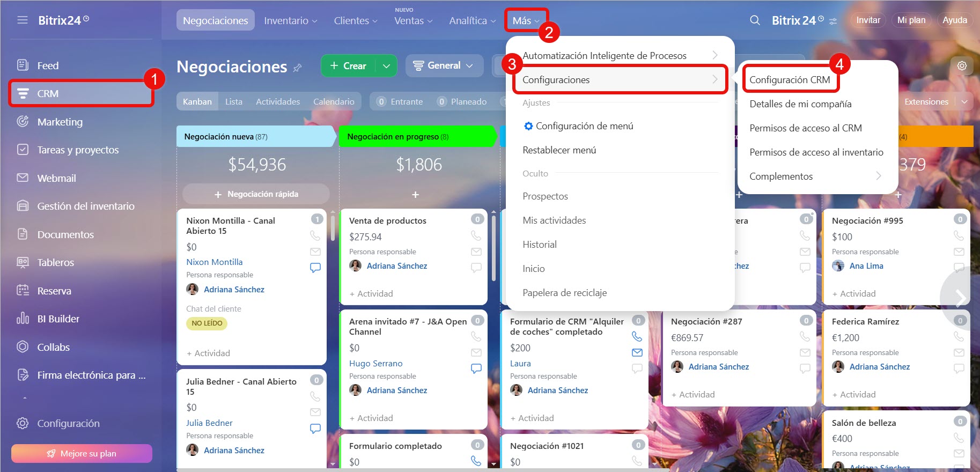This screenshot has height=472, width=980.
Task: Switch to the Lista view tab
Action: (233, 101)
